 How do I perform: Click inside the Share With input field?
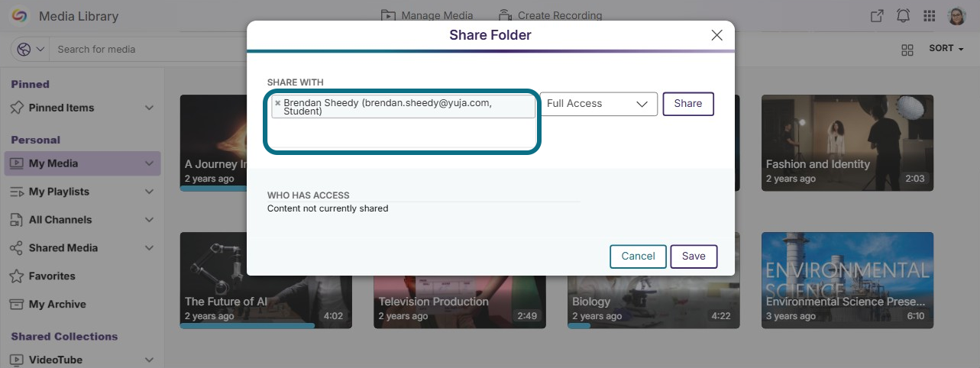coord(402,133)
